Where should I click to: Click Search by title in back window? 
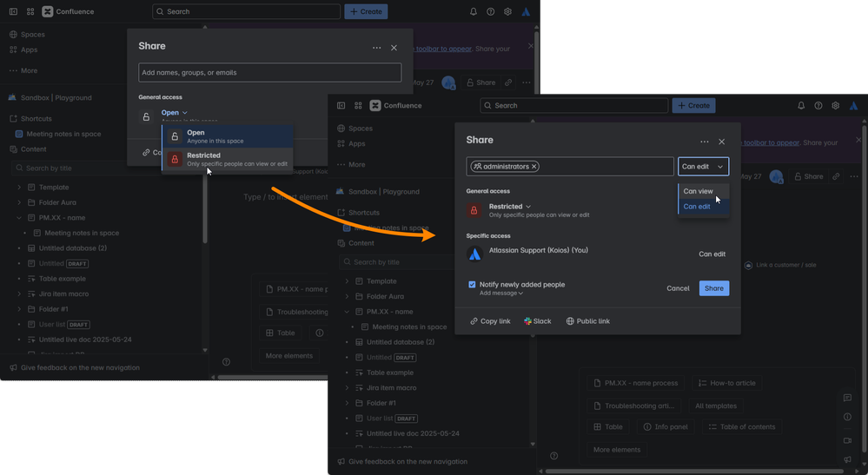[108, 168]
